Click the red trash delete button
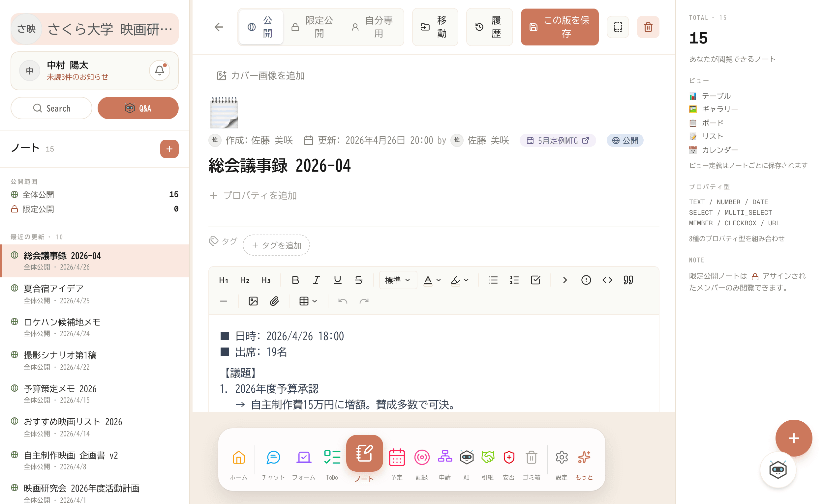 coord(648,27)
